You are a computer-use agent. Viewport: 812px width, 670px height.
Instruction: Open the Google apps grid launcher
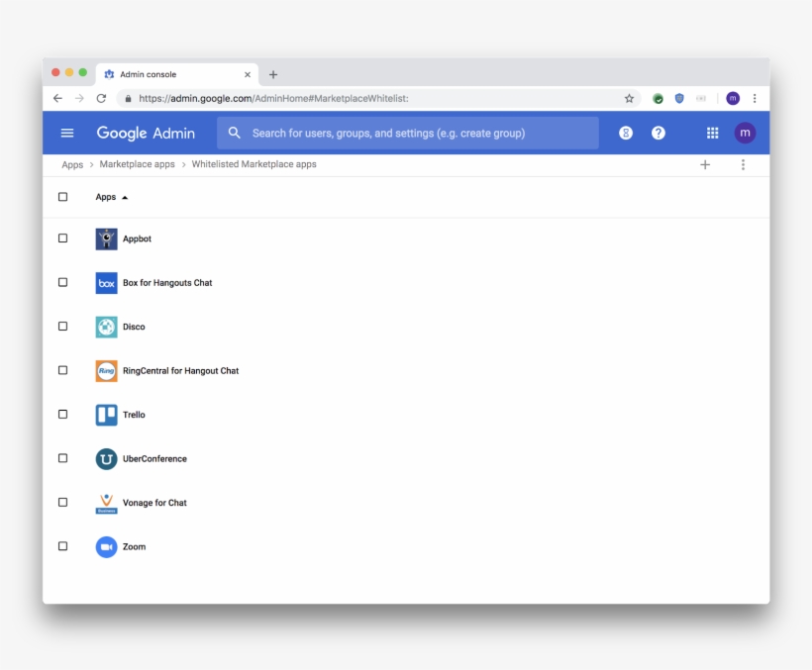point(713,133)
